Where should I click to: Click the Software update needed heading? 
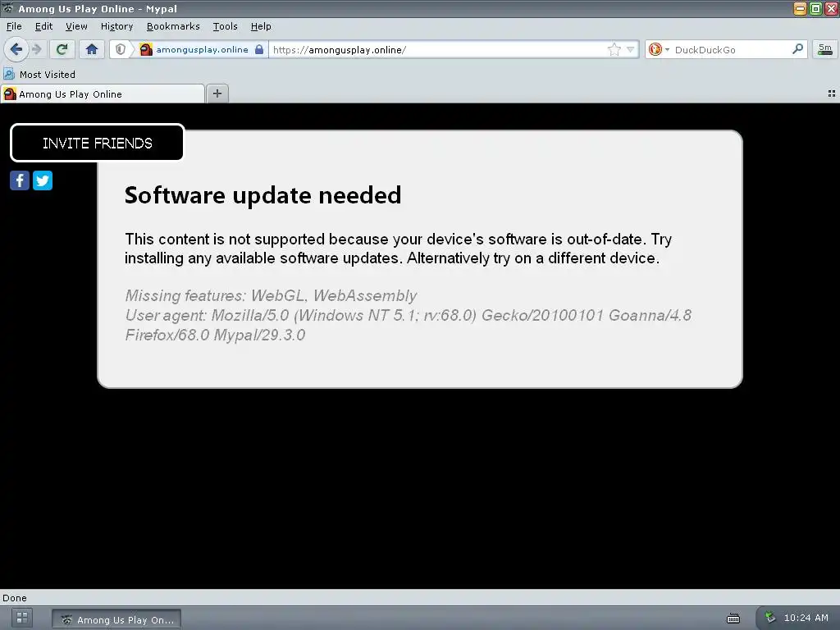pos(262,195)
